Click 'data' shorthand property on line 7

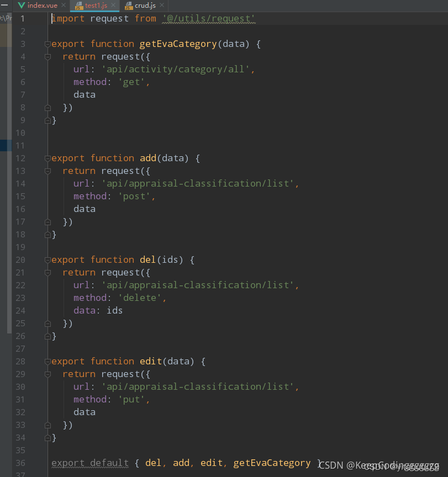coord(85,95)
